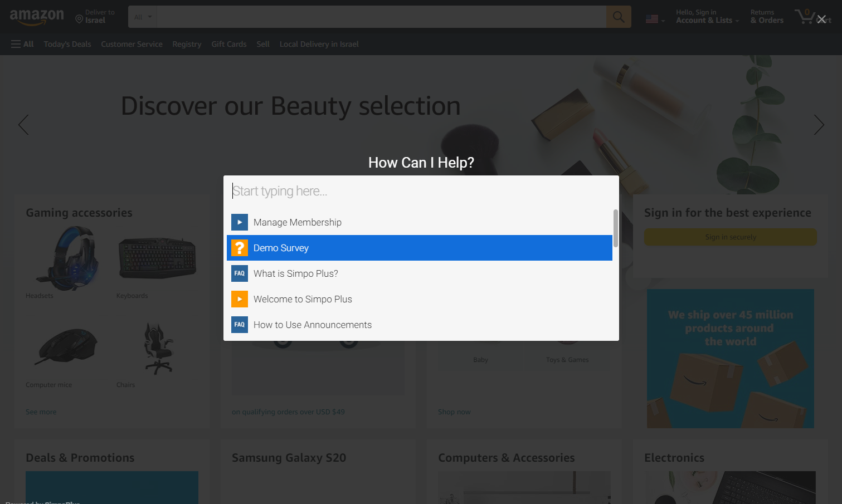The width and height of the screenshot is (842, 504).
Task: Select Manage Membership in help list
Action: coord(420,222)
